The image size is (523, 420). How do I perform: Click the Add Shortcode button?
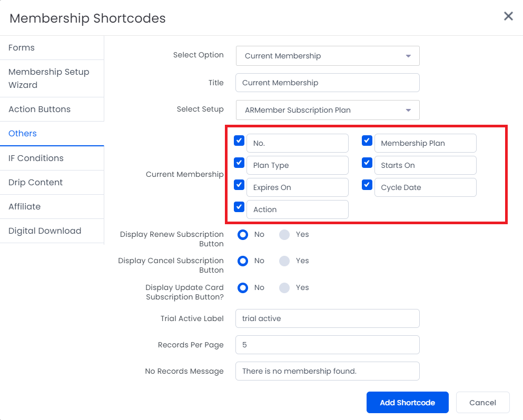(x=407, y=402)
